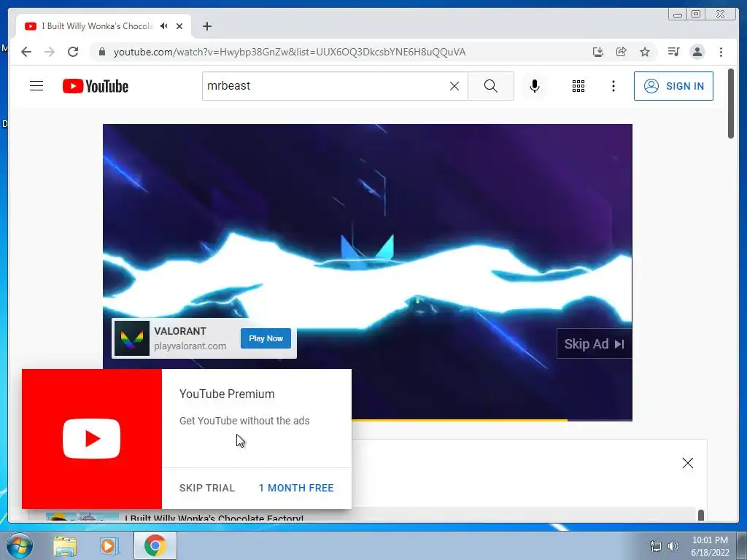Open media controls icon in toolbar
Viewport: 747px width, 560px height.
(x=673, y=52)
